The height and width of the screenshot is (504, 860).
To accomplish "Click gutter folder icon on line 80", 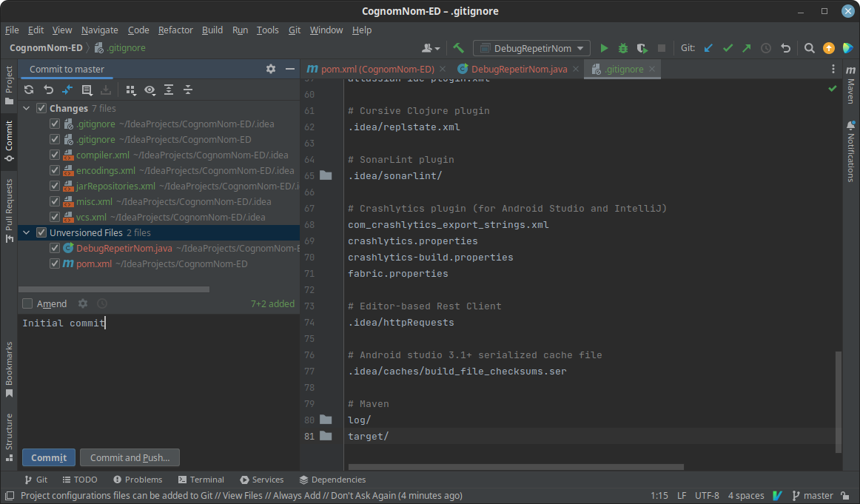I will [326, 420].
